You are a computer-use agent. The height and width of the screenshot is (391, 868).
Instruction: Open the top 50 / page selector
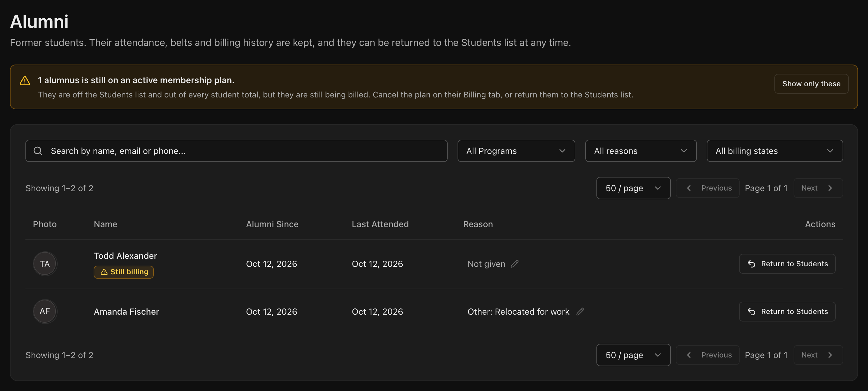pyautogui.click(x=633, y=188)
